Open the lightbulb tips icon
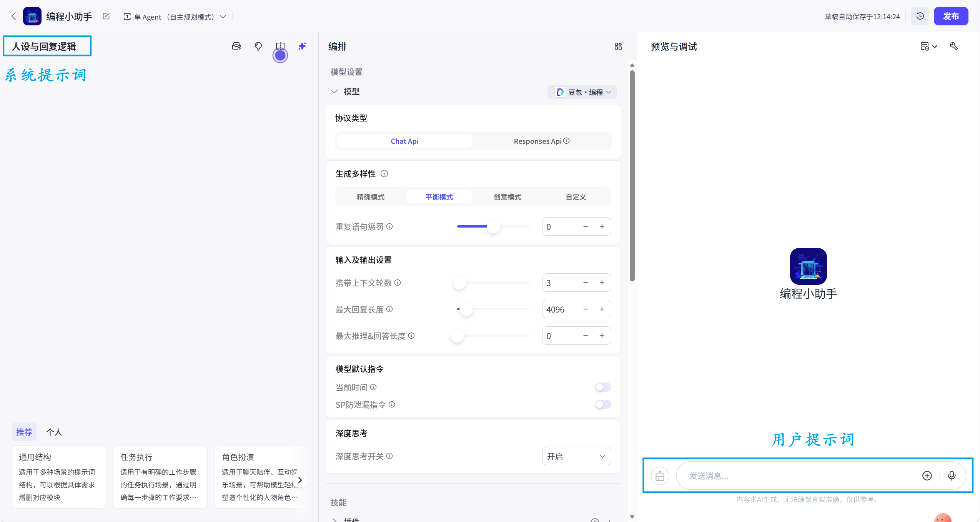Image resolution: width=980 pixels, height=522 pixels. click(258, 46)
